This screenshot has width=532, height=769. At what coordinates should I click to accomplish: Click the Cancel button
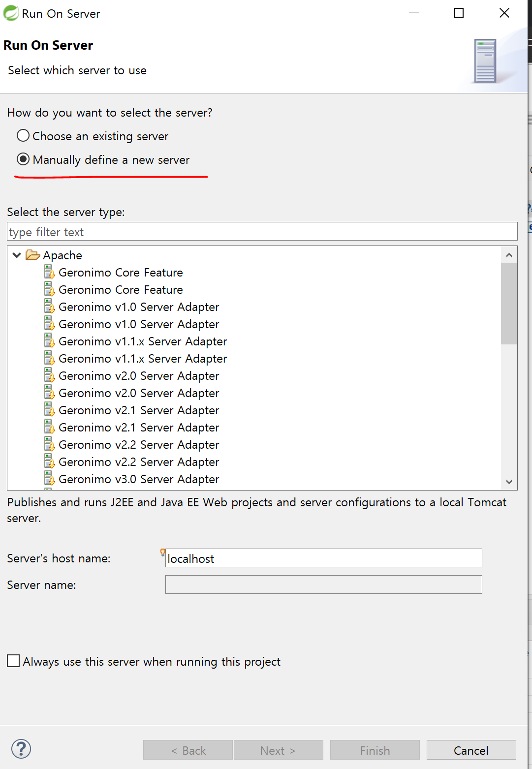pyautogui.click(x=471, y=750)
